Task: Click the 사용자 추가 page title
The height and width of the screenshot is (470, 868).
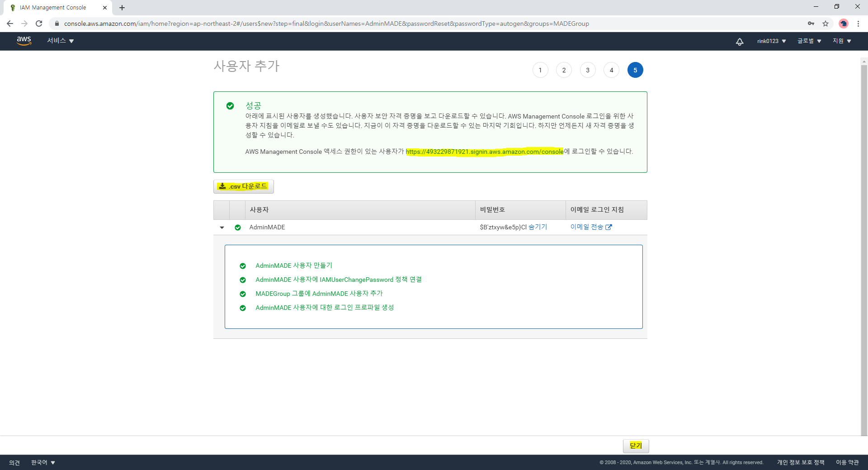Action: 246,66
